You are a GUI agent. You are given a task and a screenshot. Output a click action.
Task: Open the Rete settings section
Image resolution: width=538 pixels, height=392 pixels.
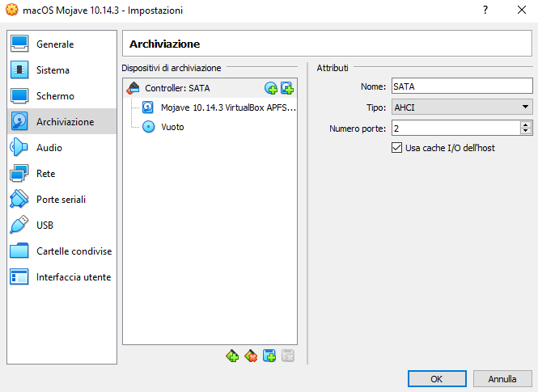tap(61, 174)
